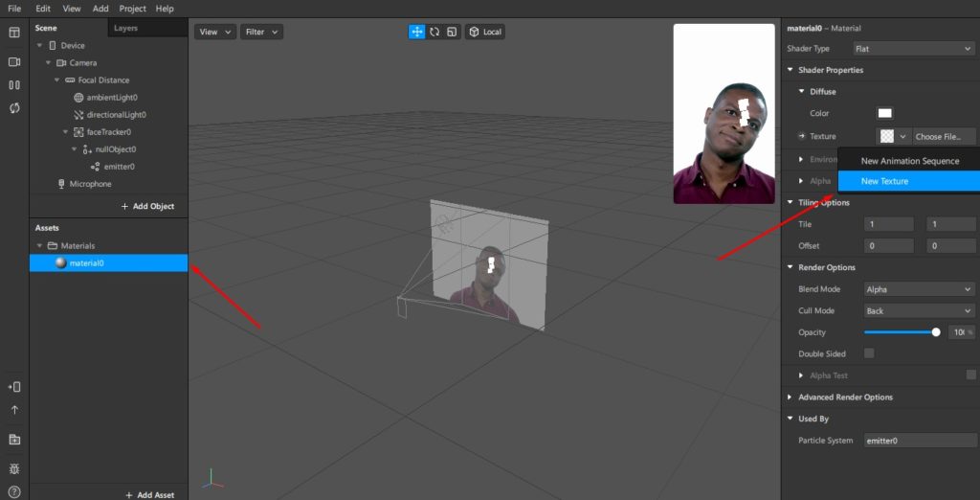Toggle Local coordinate space button
Screen dimensions: 980x500
point(485,32)
